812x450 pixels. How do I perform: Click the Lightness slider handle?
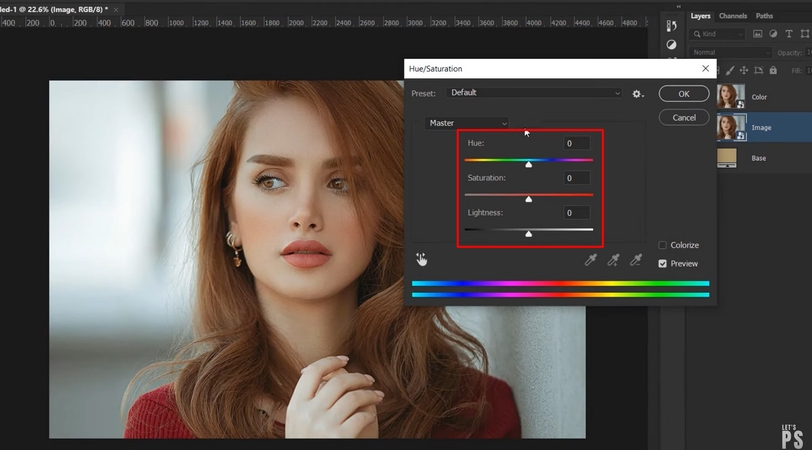tap(529, 234)
